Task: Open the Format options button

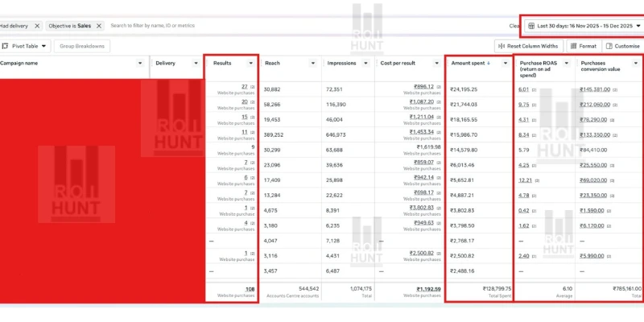Action: click(x=584, y=46)
